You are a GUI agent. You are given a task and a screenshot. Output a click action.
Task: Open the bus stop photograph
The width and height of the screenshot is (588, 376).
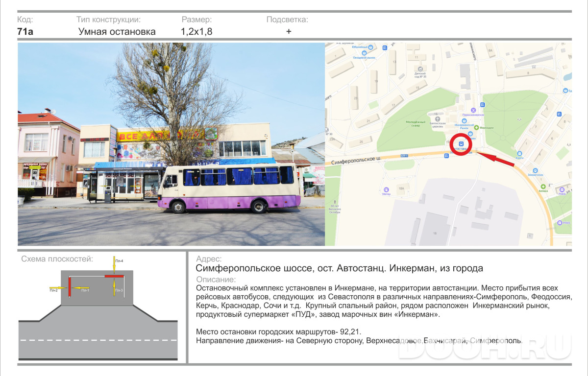click(x=171, y=144)
